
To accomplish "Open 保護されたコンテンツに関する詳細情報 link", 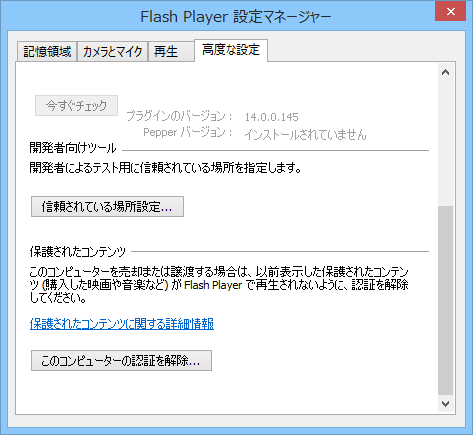I will pos(122,324).
